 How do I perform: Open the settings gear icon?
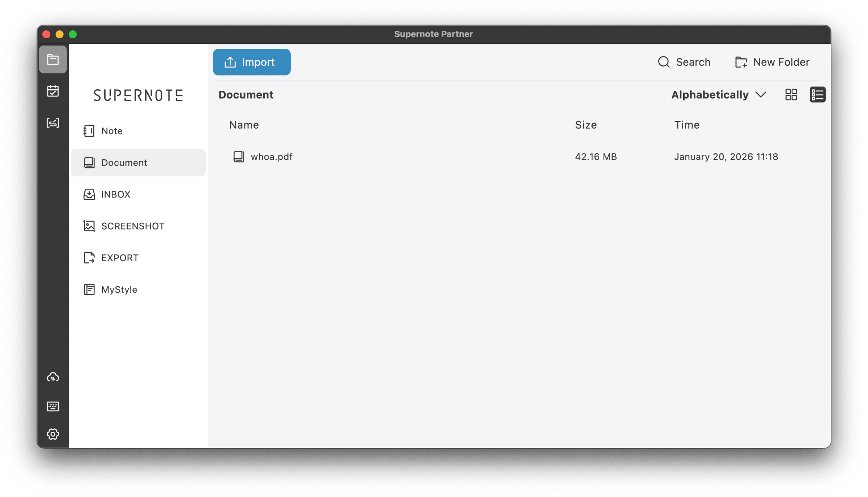53,434
